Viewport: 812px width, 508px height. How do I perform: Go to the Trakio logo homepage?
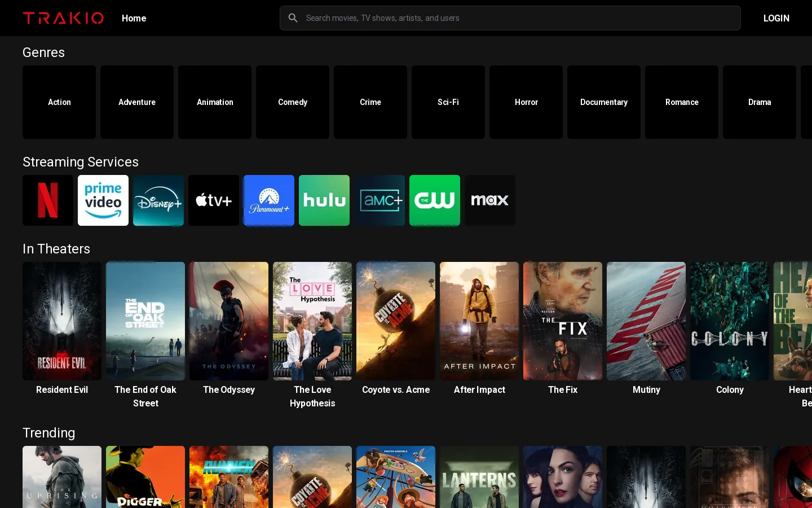click(x=63, y=18)
